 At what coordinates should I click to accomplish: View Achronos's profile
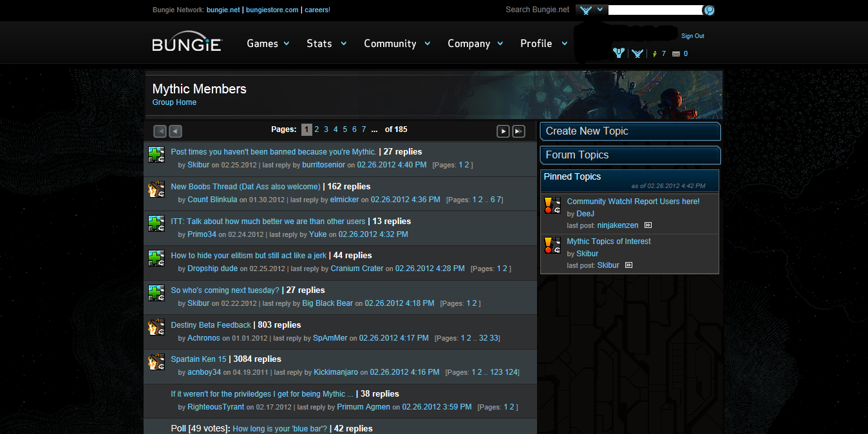coord(203,338)
